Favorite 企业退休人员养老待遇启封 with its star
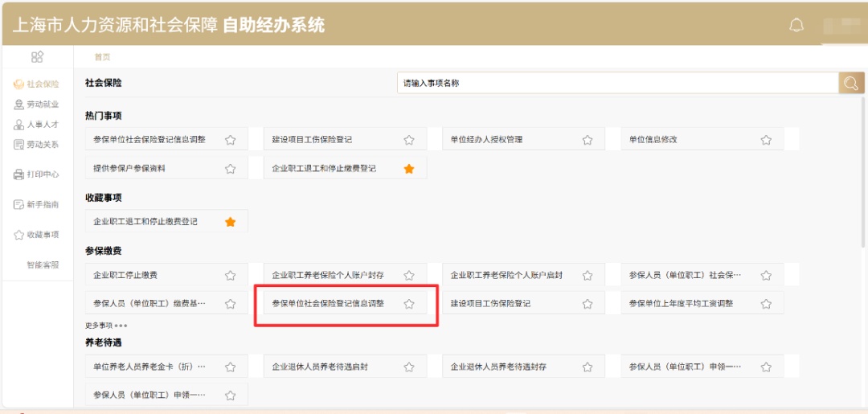Screen dimensions: 868x414 (409, 367)
